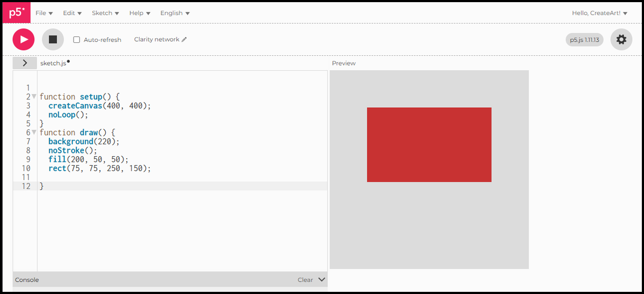Open the Hello, CreateArt! account menu
644x294 pixels.
pos(599,13)
